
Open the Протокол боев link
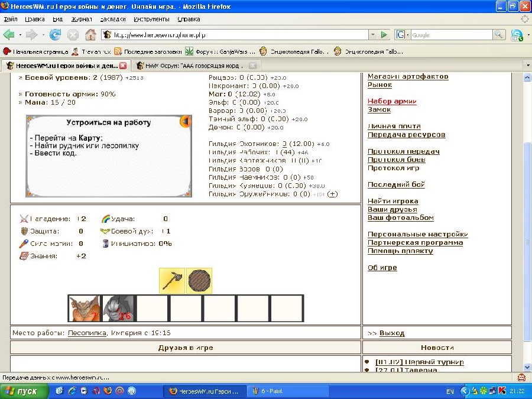click(396, 160)
